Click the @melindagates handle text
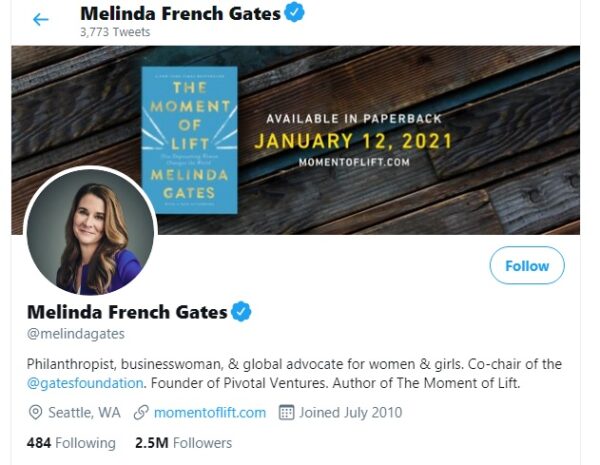 pos(75,334)
